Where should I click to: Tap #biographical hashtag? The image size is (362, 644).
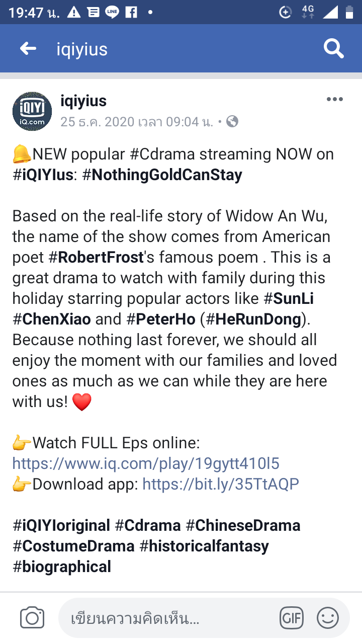click(x=62, y=567)
